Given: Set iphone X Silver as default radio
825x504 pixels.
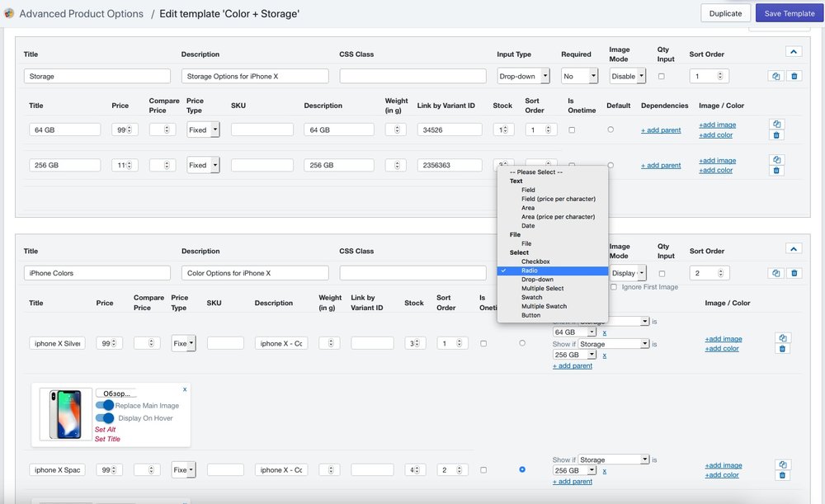Looking at the screenshot, I should pyautogui.click(x=522, y=343).
